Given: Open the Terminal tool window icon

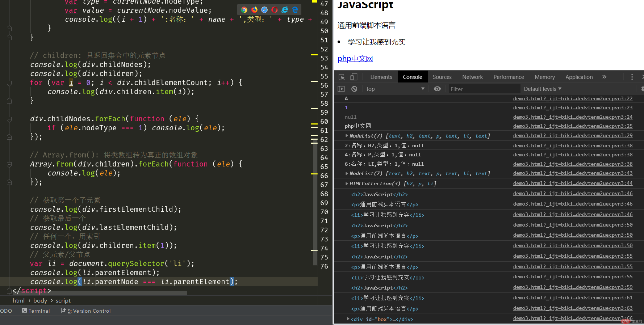Looking at the screenshot, I should click(24, 311).
